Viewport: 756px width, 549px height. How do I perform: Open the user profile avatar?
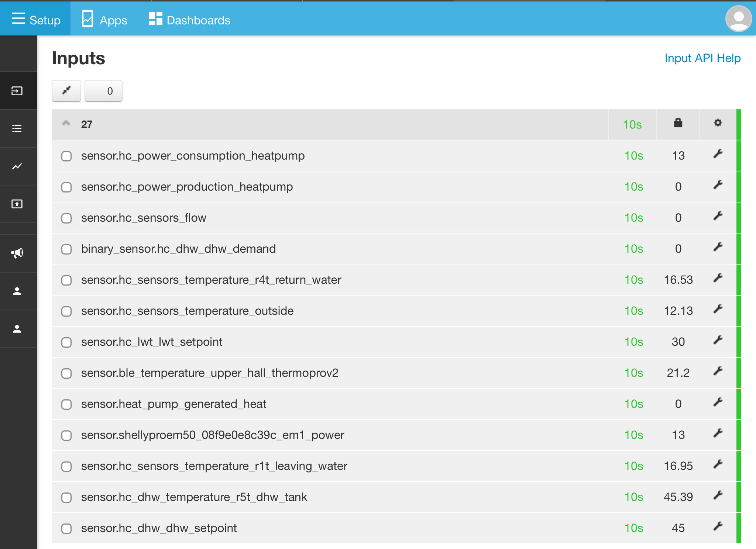click(x=739, y=18)
